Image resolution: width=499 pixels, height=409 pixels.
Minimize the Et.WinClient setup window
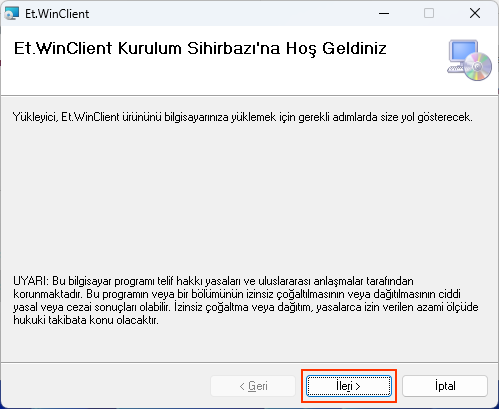click(384, 13)
